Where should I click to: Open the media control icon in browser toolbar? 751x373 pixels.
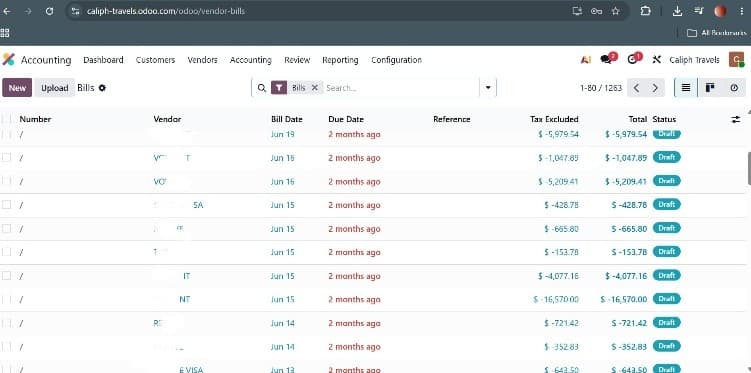[x=699, y=11]
